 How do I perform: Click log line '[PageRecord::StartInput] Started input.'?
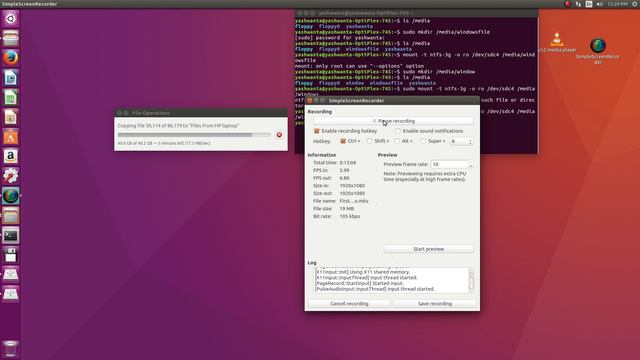[x=360, y=283]
